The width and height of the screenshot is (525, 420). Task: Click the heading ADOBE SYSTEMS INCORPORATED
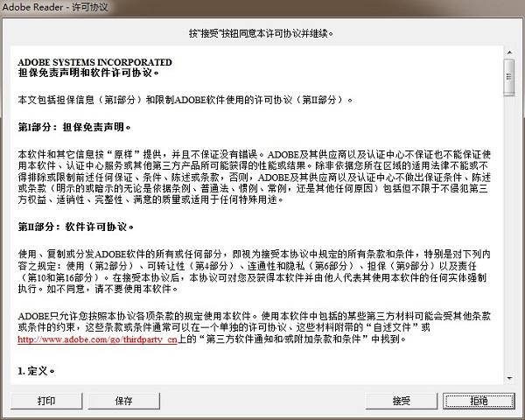[x=94, y=62]
